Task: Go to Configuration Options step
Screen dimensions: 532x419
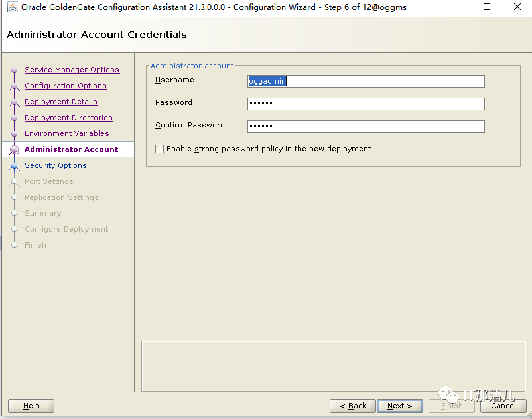Action: pyautogui.click(x=66, y=86)
